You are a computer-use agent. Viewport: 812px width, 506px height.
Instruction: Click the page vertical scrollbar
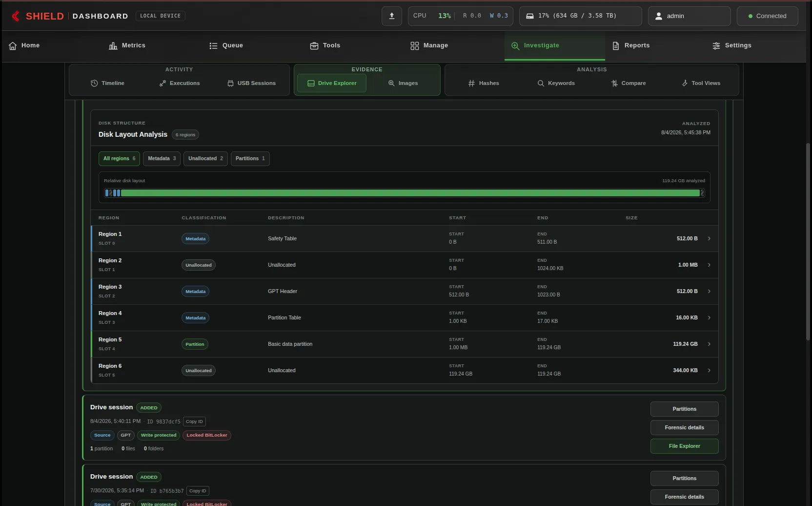[x=808, y=242]
